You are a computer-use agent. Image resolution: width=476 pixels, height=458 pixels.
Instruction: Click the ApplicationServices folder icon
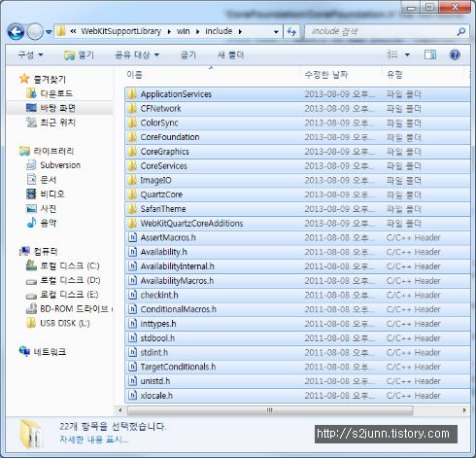(x=132, y=94)
